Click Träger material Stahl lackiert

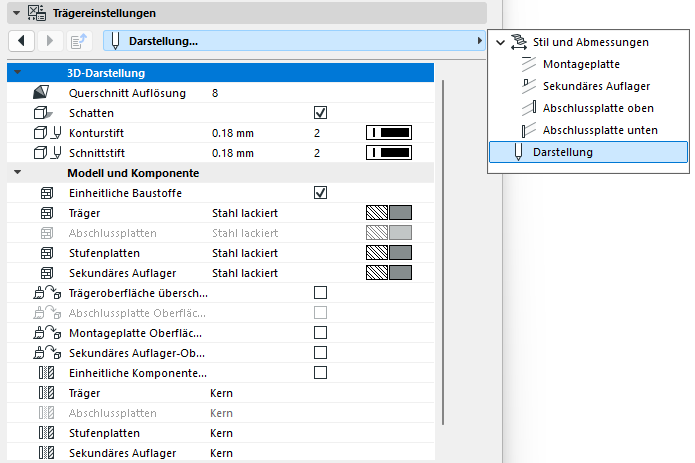point(245,213)
